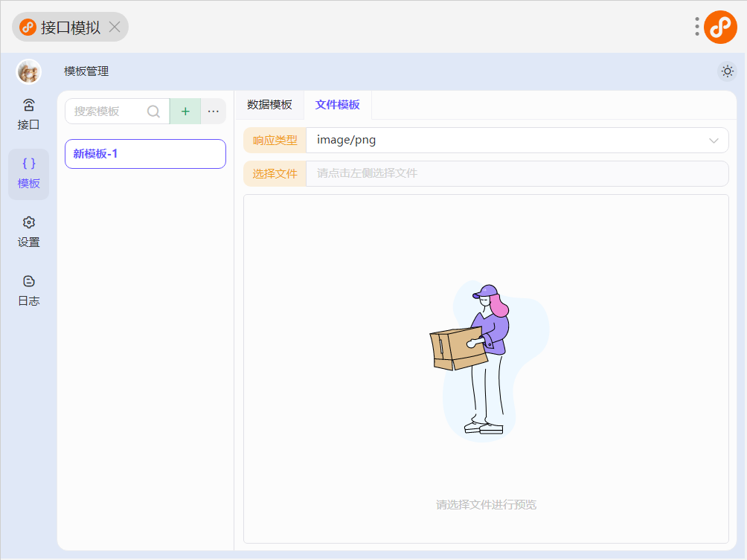Select the 模板 sidebar item
Image resolution: width=747 pixels, height=560 pixels.
click(28, 174)
